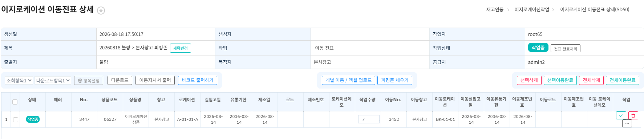
Task: Click the favorite star icon beside page title
Action: tap(101, 11)
